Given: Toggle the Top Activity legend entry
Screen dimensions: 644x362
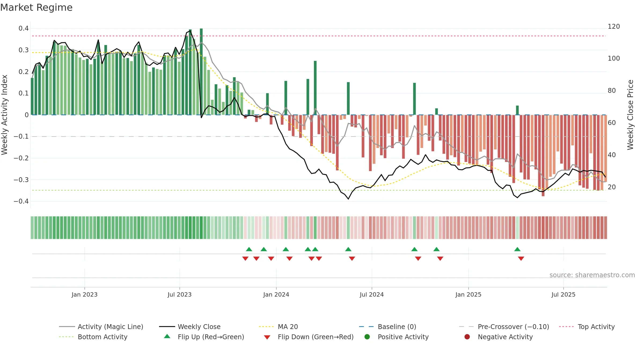Looking at the screenshot, I should (587, 327).
